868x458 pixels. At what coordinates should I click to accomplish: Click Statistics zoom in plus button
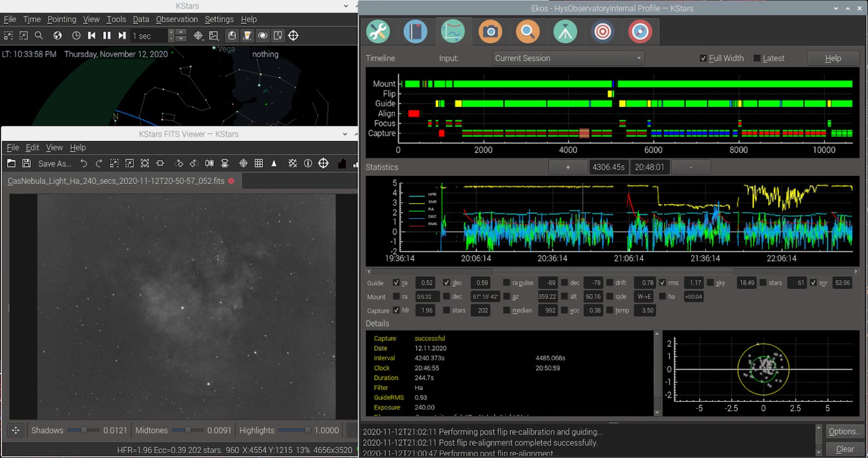click(568, 167)
